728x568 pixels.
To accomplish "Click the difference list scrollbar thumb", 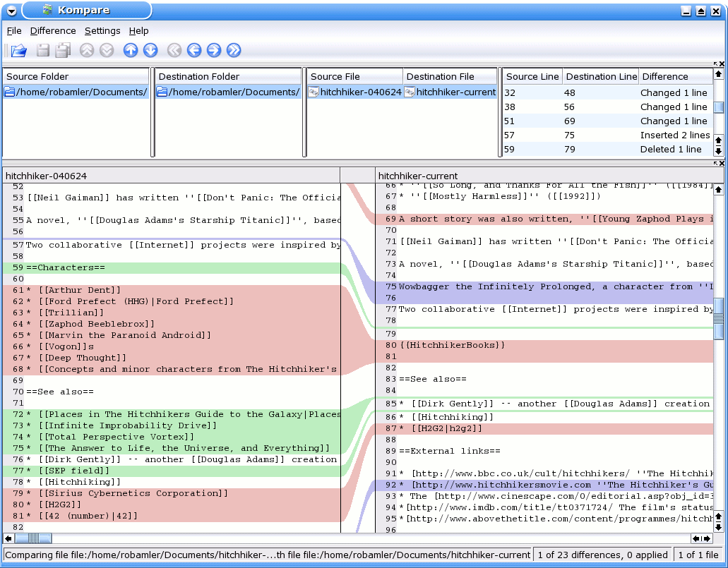I will pos(718,107).
